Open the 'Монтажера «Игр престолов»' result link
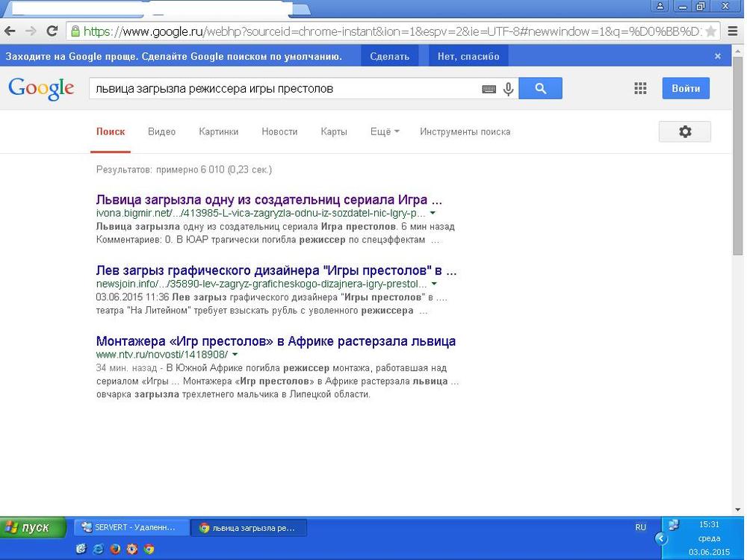 tap(276, 341)
